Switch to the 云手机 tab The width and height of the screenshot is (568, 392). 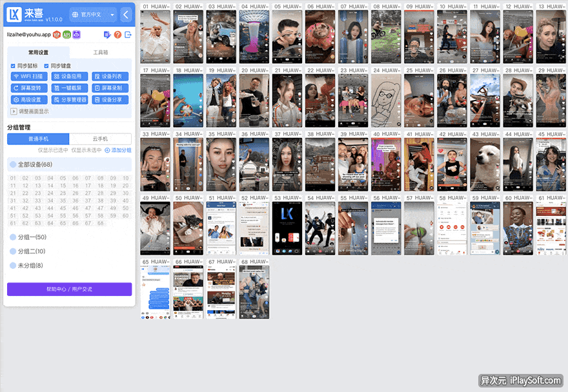(x=100, y=139)
